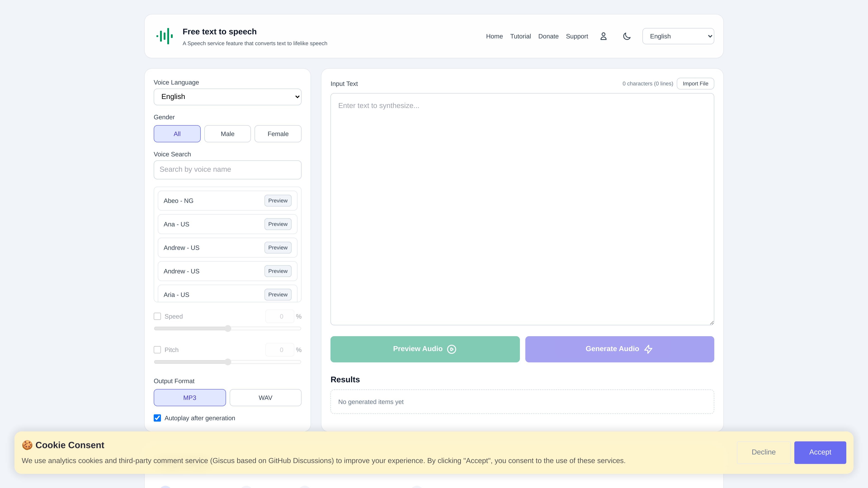Decline the cookie consent
The width and height of the screenshot is (868, 488).
pos(764,452)
